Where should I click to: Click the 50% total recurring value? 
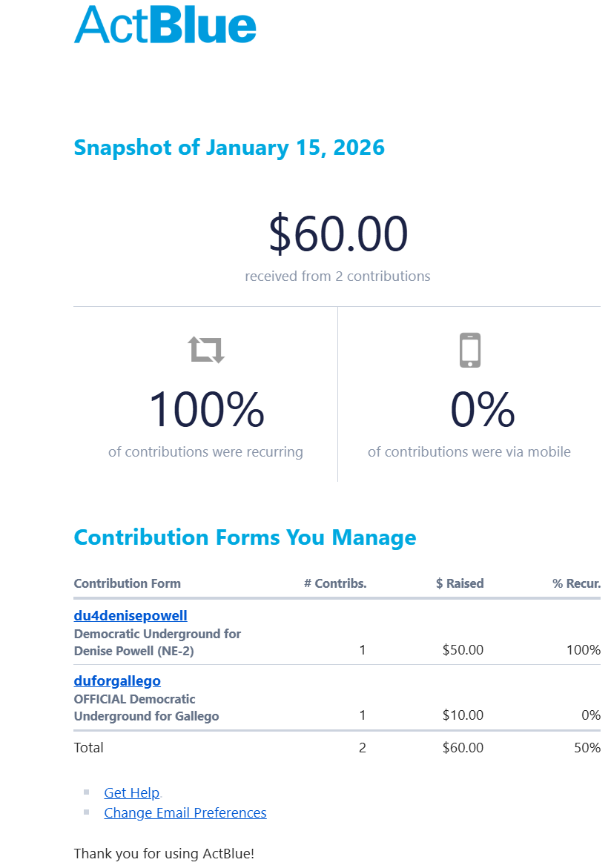587,748
